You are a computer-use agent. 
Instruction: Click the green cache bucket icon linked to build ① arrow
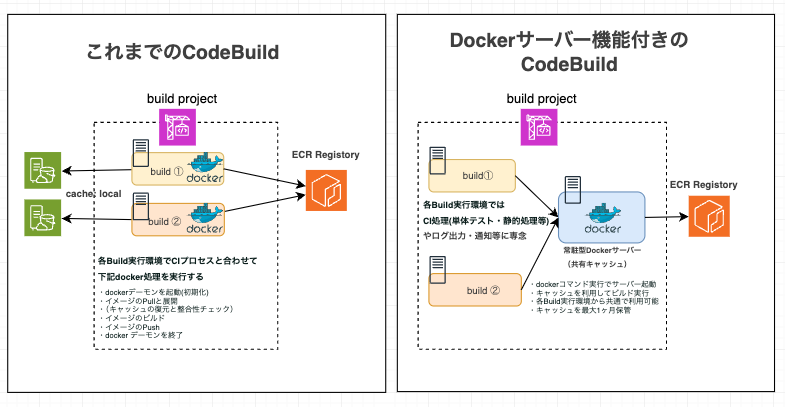(x=43, y=170)
